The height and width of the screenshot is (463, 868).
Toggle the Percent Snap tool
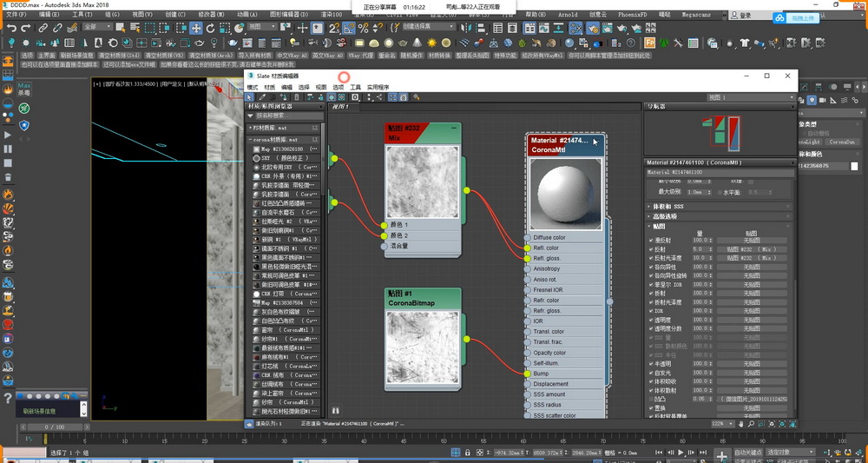(363, 28)
